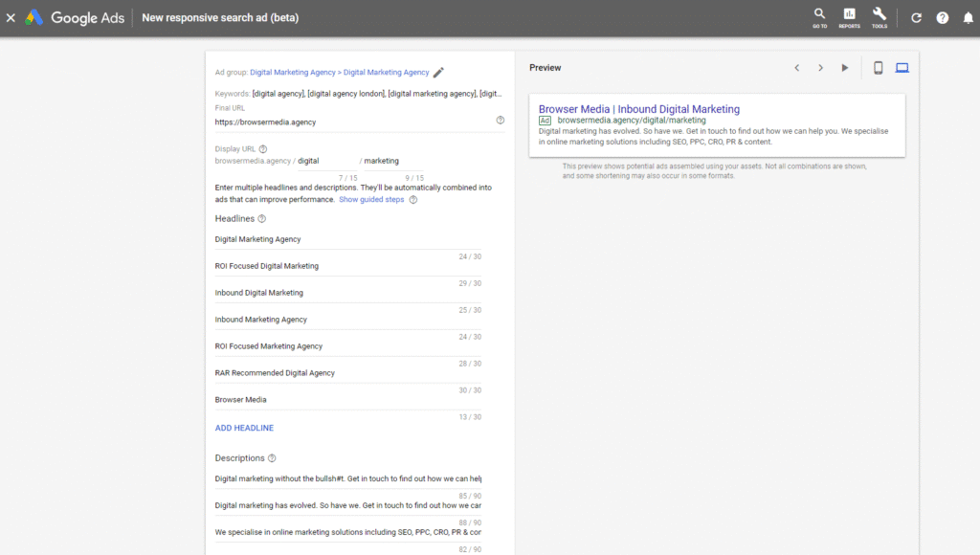Click the preview headline Browser Media link
The height and width of the screenshot is (555, 980).
[639, 109]
